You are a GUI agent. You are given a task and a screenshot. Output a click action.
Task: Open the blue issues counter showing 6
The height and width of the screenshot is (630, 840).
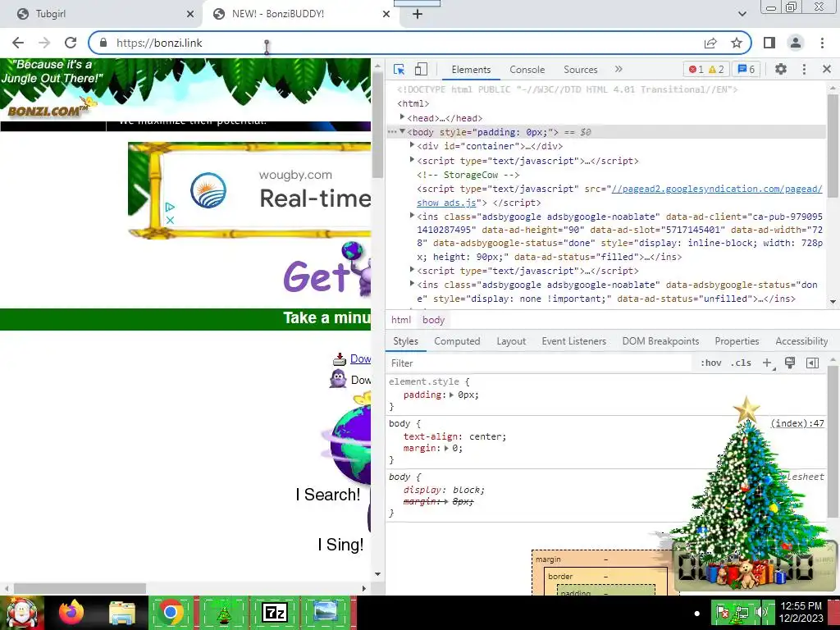tap(746, 69)
